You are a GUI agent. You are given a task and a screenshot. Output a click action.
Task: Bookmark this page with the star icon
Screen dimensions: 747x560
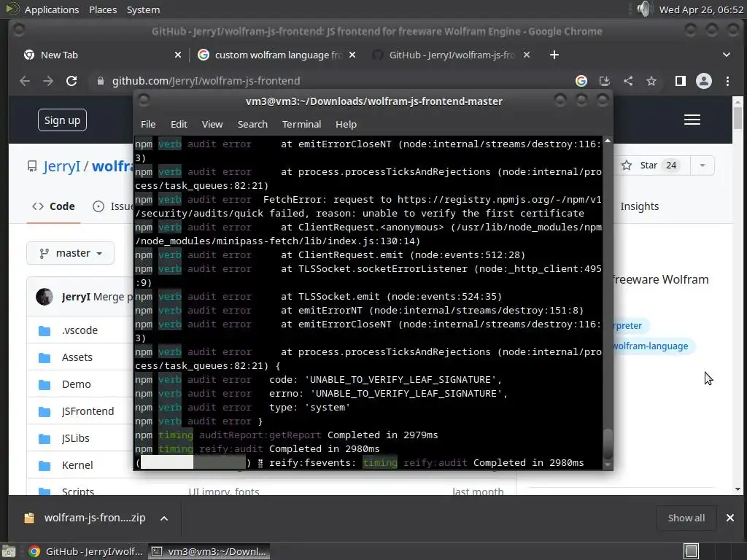pos(651,81)
